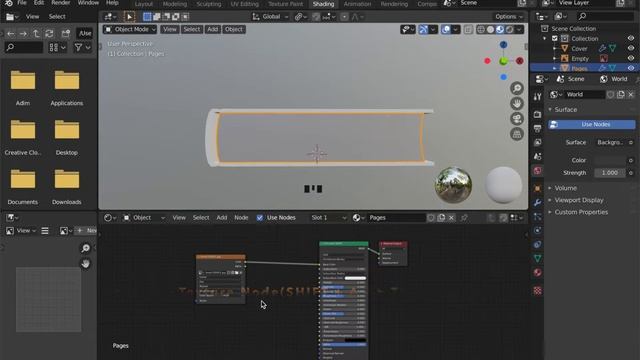
Task: Toggle viewport overlays display
Action: [446, 29]
